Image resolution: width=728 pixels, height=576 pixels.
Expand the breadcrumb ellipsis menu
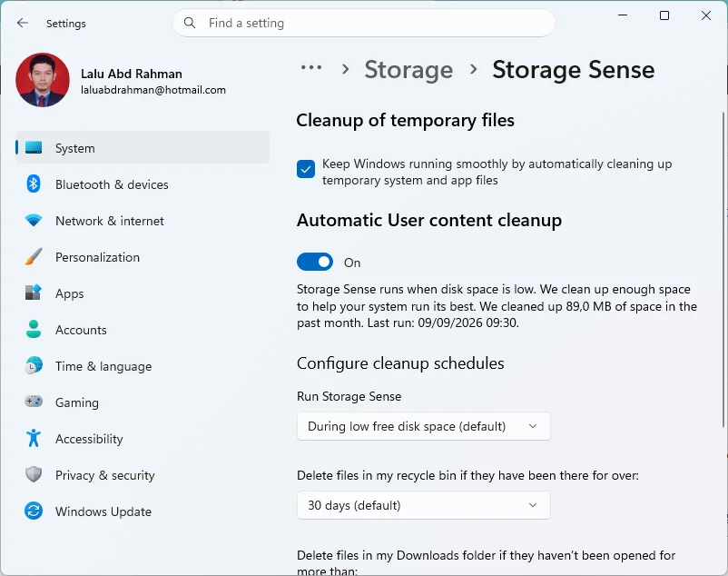311,68
